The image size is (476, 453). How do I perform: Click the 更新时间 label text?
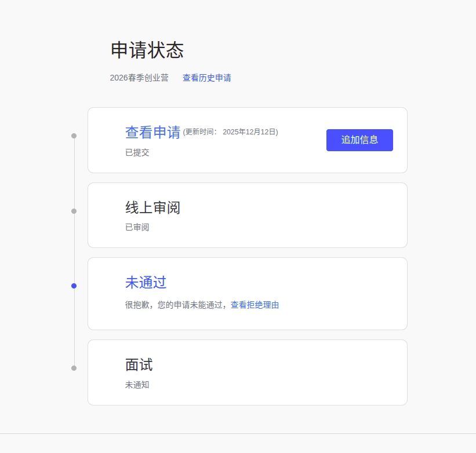point(201,132)
